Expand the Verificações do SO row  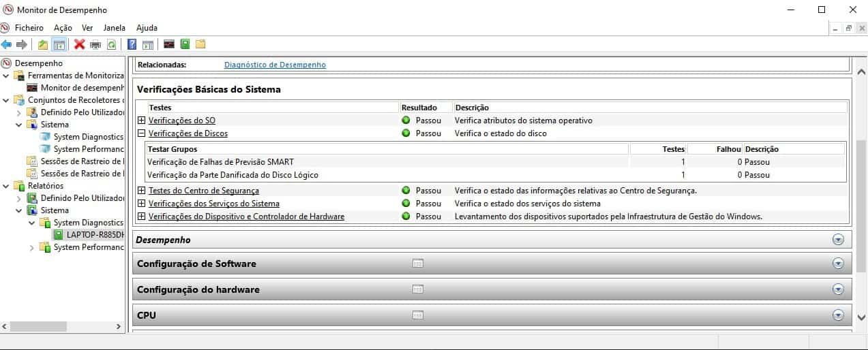142,121
